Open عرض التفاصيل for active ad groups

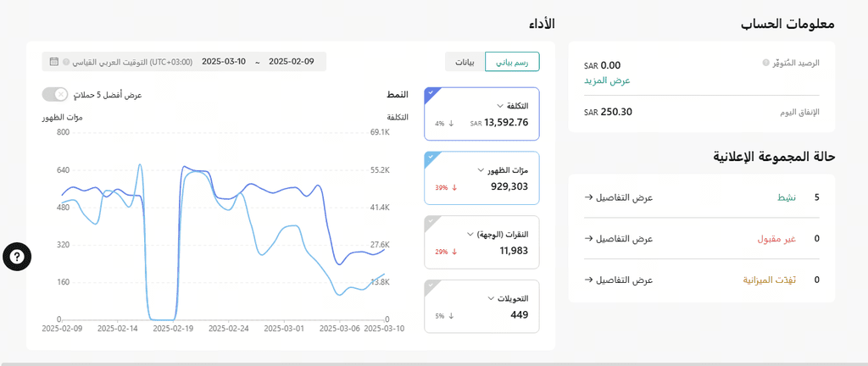click(x=624, y=197)
